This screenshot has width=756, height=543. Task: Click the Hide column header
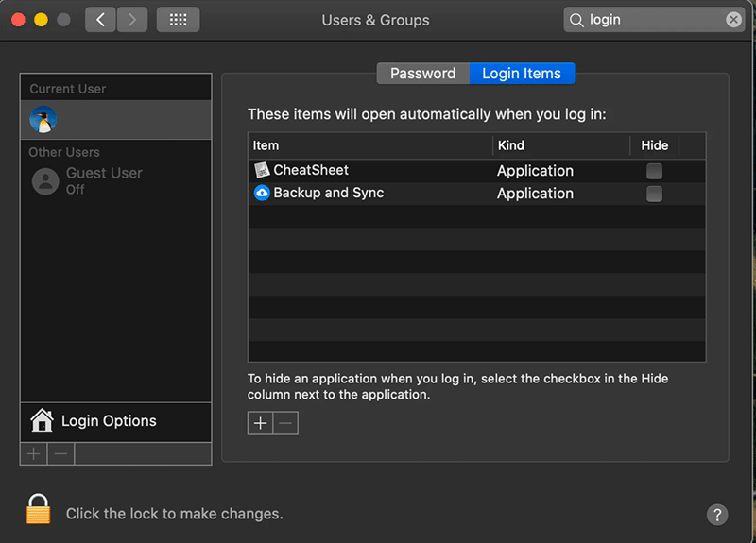pos(654,145)
